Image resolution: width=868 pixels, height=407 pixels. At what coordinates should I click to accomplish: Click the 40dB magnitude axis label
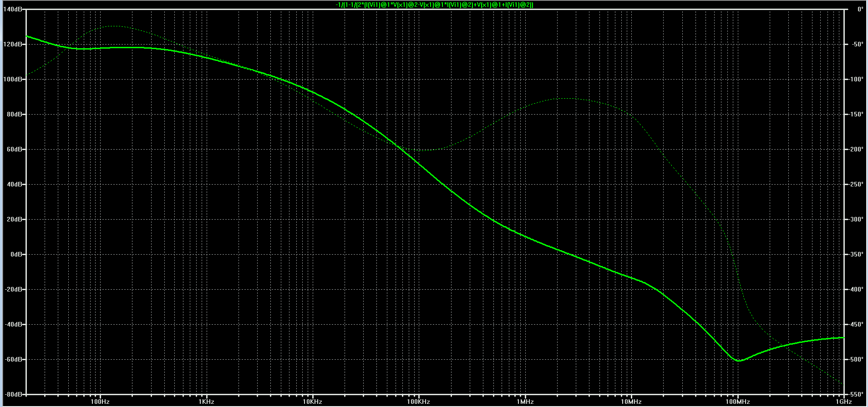(x=15, y=184)
